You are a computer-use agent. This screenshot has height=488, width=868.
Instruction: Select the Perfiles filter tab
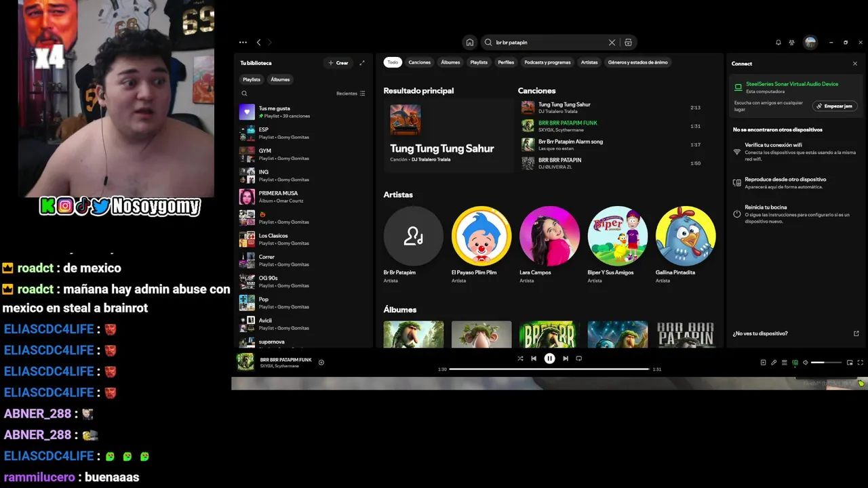click(506, 62)
